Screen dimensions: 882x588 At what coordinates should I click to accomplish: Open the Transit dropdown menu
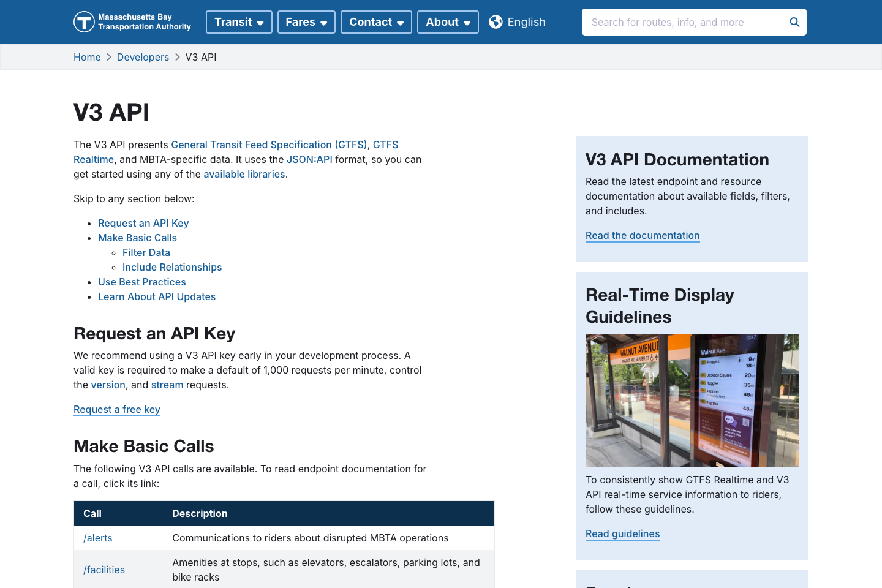[239, 21]
